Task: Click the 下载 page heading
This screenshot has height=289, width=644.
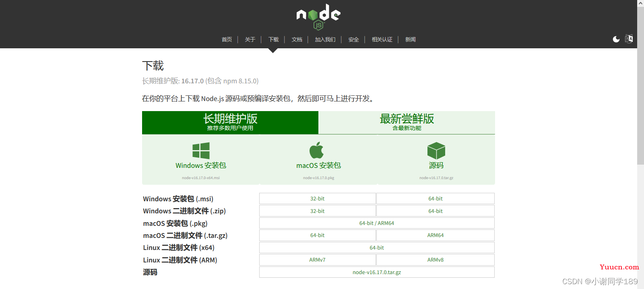Action: coord(153,66)
